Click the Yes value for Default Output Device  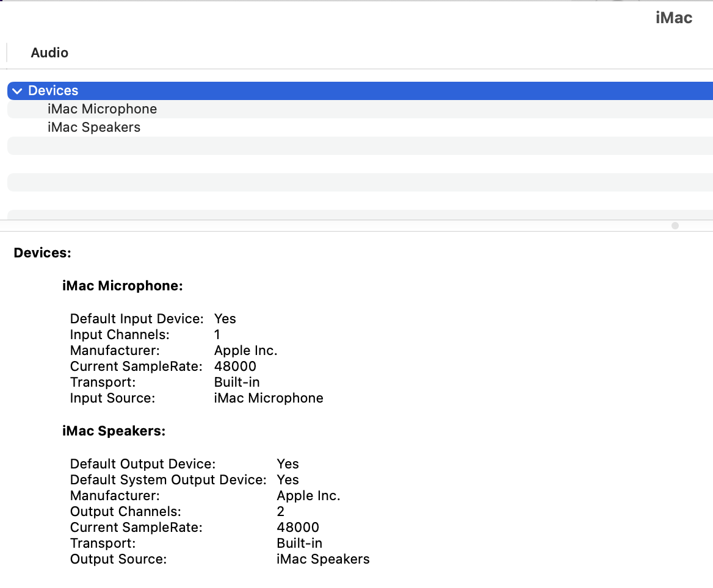click(x=288, y=464)
